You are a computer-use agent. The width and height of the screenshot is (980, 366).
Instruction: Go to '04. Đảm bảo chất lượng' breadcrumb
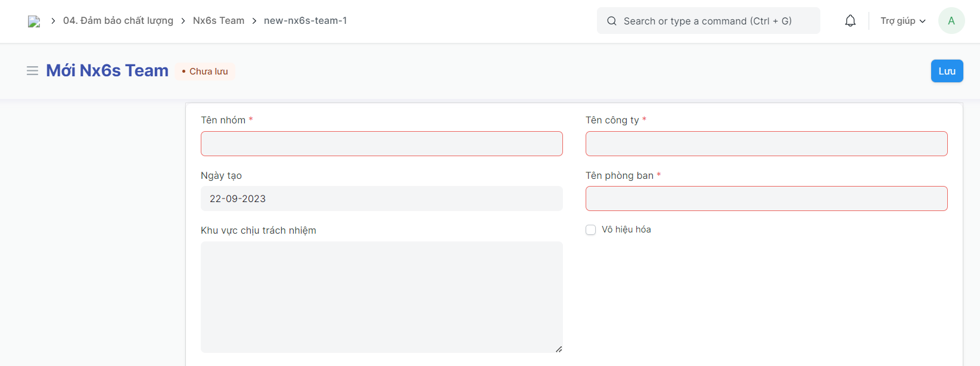click(118, 21)
